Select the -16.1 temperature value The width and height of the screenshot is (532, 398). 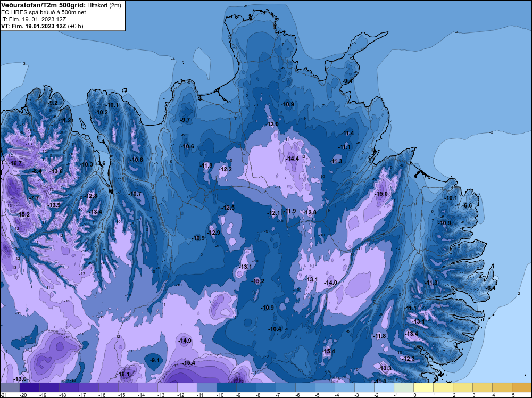click(123, 374)
